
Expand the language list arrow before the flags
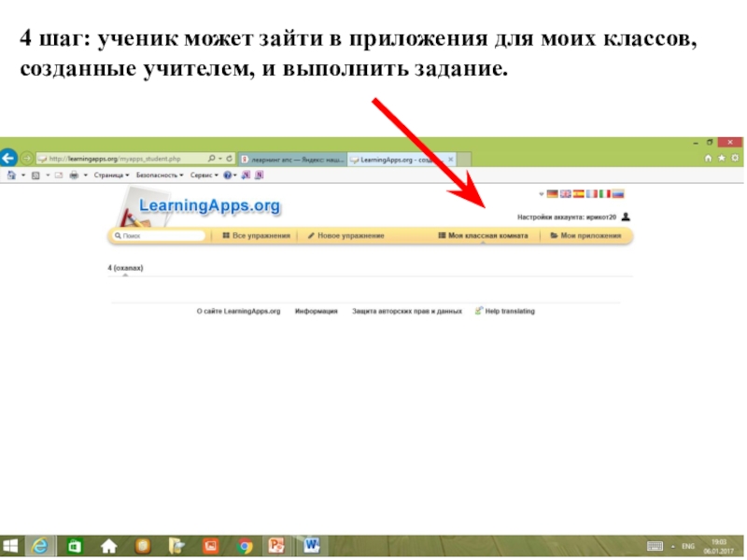click(542, 194)
